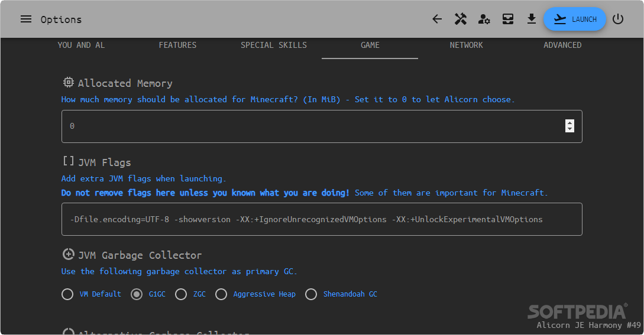This screenshot has width=644, height=335.
Task: Select the Game tab
Action: [x=370, y=45]
